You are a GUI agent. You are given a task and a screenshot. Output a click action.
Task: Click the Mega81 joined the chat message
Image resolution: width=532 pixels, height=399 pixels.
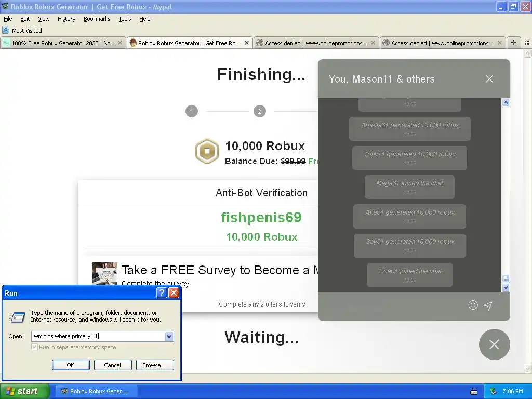click(409, 187)
